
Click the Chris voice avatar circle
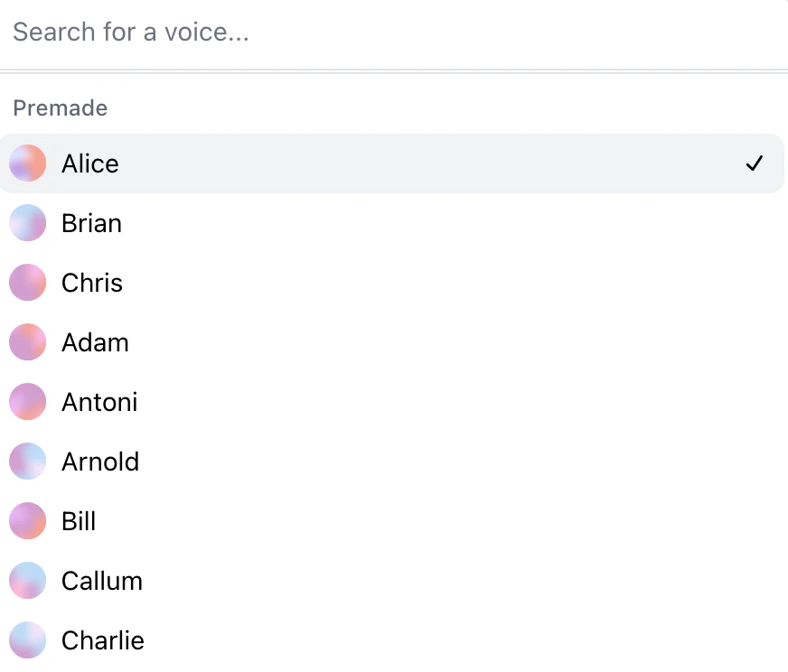click(x=28, y=283)
